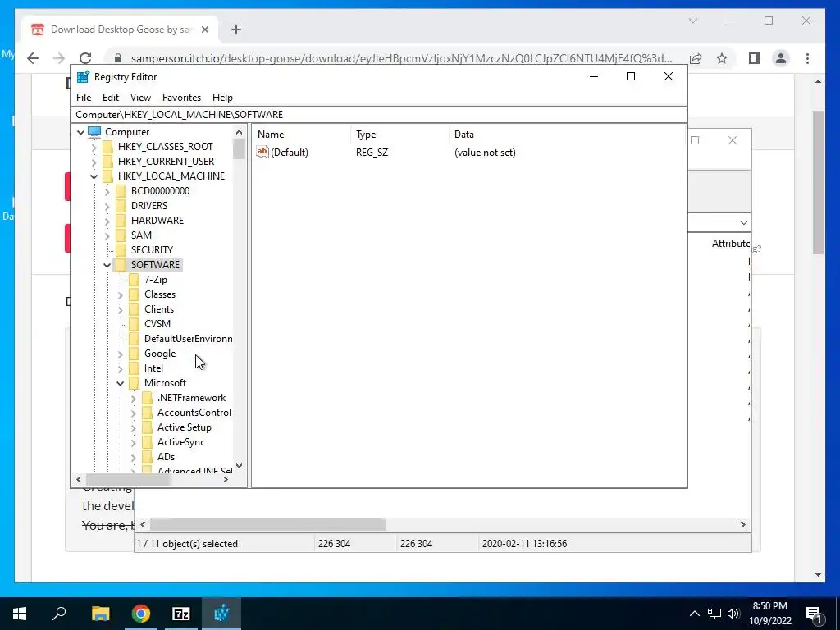
Task: Open taskbar Search
Action: (59, 614)
